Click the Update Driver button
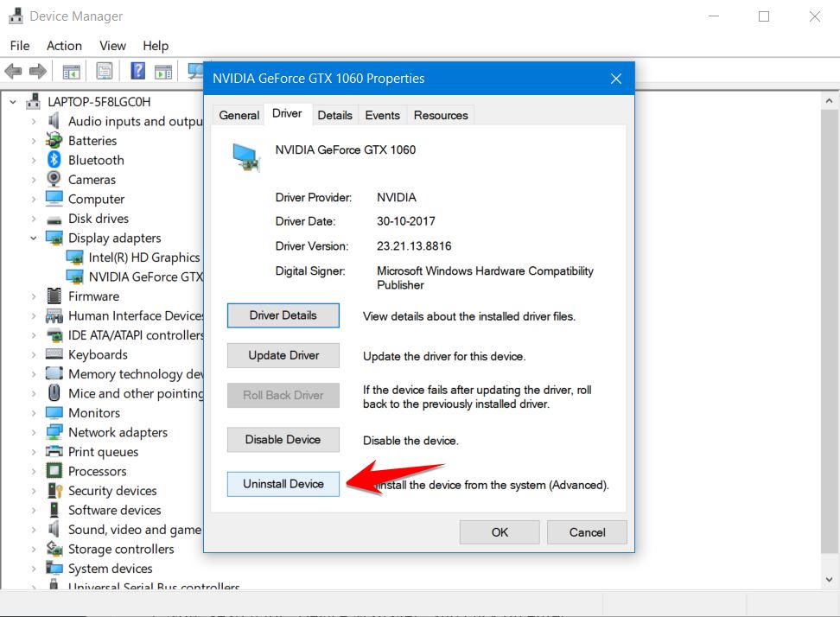The height and width of the screenshot is (617, 840). point(283,356)
